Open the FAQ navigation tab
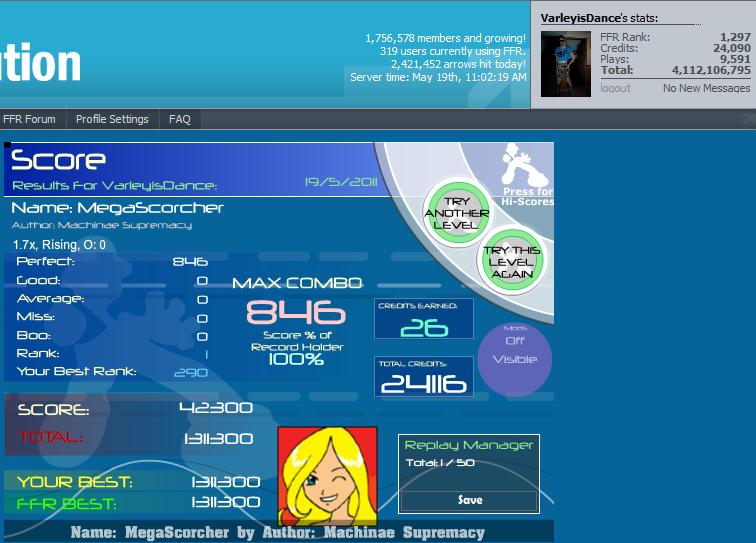Viewport: 756px width, 543px height. tap(179, 119)
